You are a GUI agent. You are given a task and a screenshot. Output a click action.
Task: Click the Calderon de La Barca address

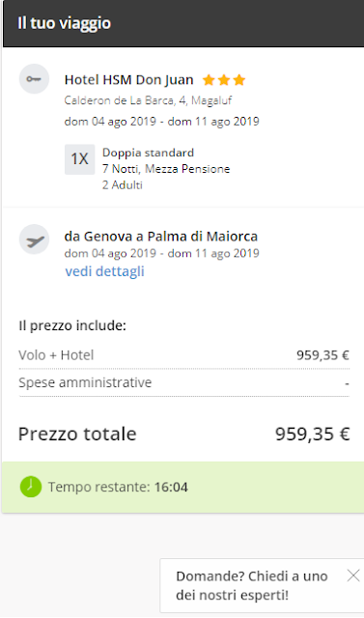click(148, 100)
